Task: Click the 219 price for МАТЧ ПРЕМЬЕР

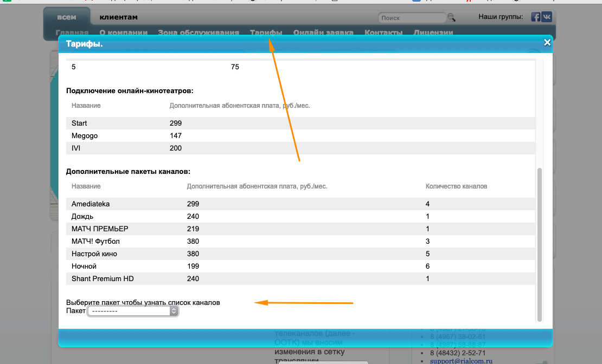Action: [193, 229]
